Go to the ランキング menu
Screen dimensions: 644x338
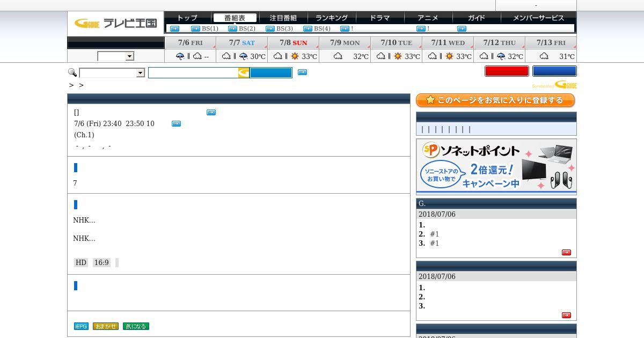[331, 18]
